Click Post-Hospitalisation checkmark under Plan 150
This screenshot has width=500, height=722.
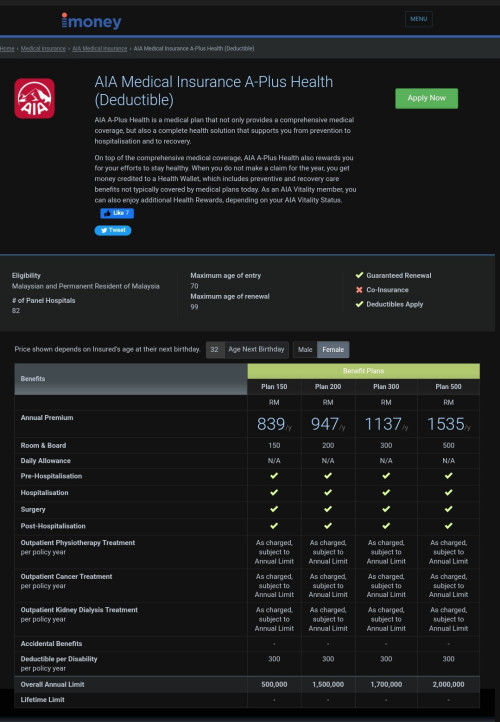(274, 525)
